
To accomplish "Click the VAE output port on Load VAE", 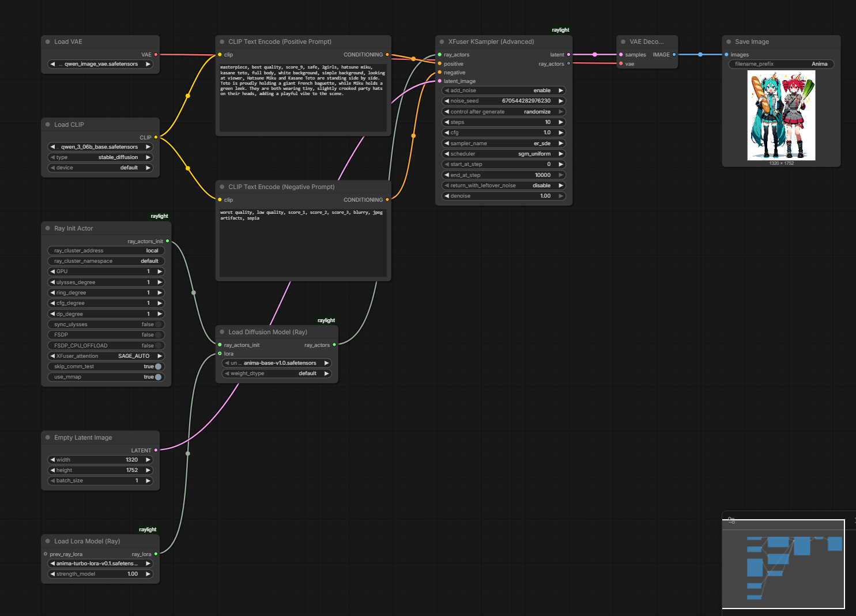I will coord(156,55).
